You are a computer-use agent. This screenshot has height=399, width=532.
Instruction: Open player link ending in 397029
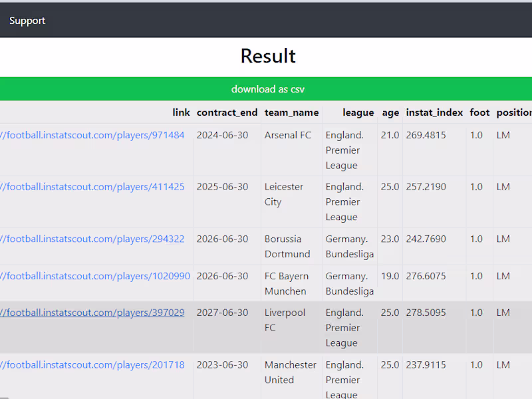tap(92, 313)
